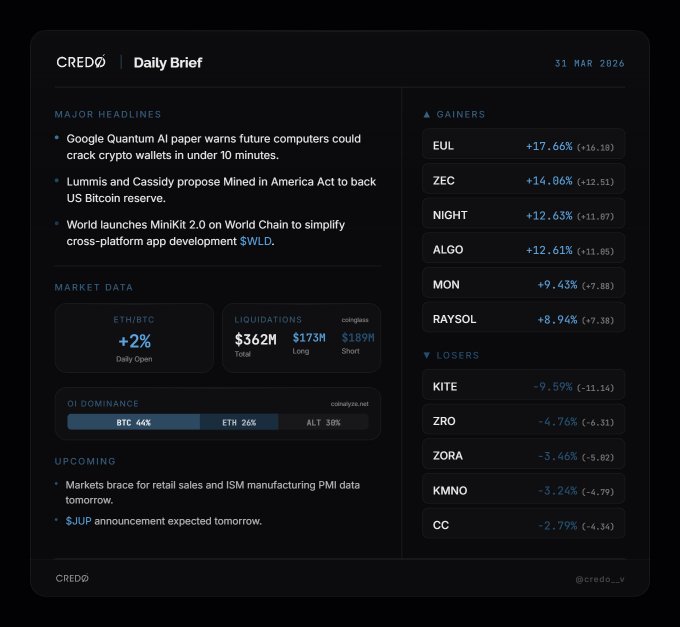Select the BTC 44% dominance segment
This screenshot has height=627, width=680.
tap(132, 422)
